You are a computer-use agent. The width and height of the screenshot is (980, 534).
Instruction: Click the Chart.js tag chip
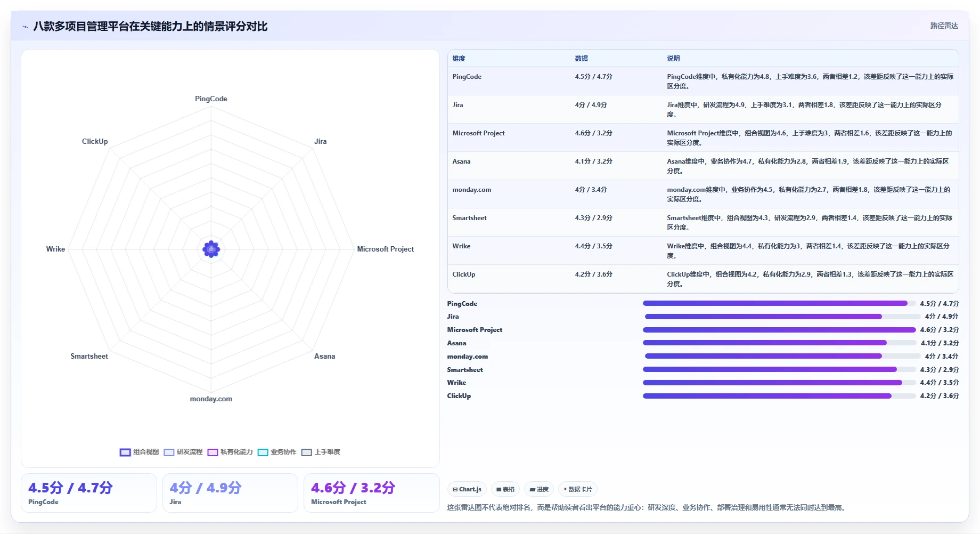467,489
